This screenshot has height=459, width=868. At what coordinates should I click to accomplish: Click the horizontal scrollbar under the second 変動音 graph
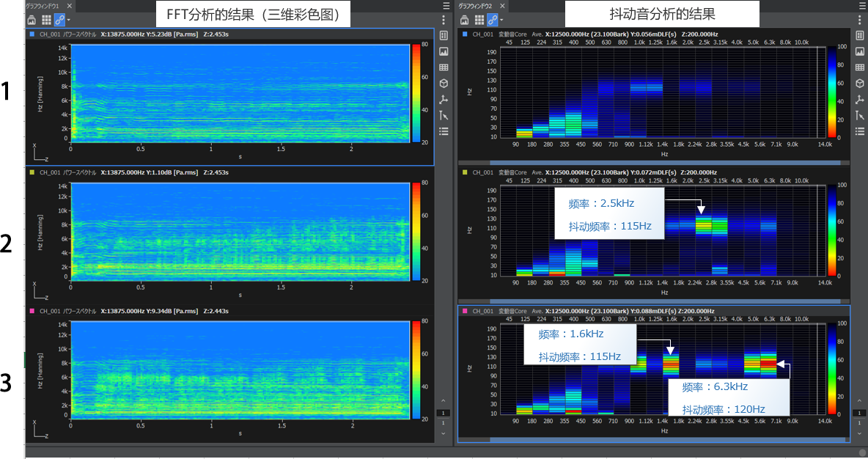[x=652, y=301]
